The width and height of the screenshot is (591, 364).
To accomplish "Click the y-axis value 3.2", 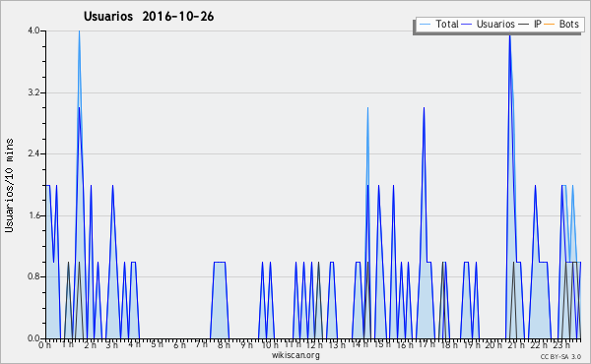I will [x=33, y=92].
